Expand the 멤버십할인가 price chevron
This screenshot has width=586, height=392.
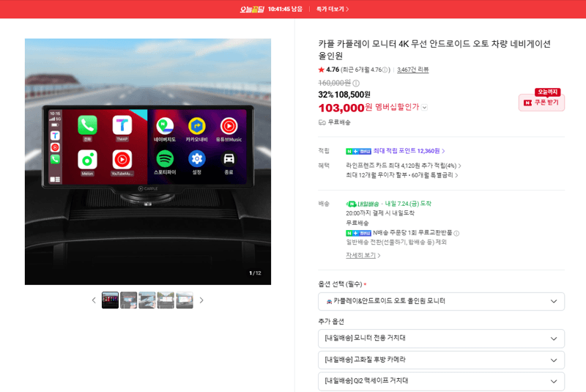(x=424, y=108)
